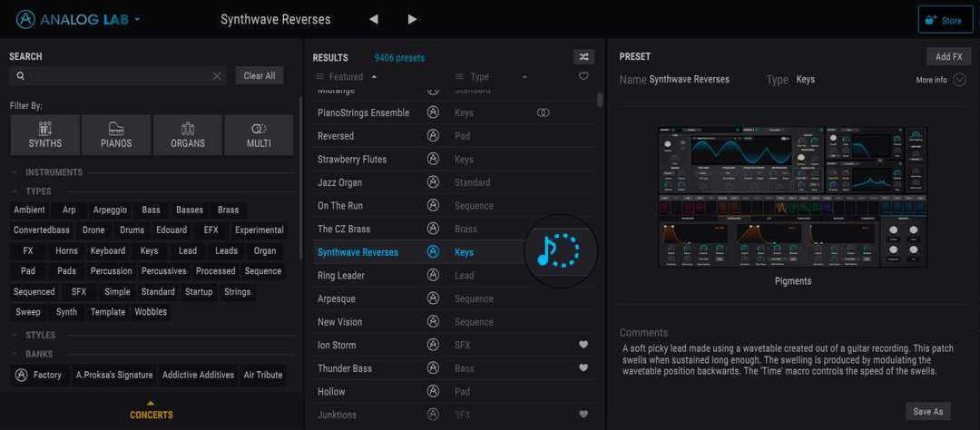Toggle the Keys type tag

[149, 250]
